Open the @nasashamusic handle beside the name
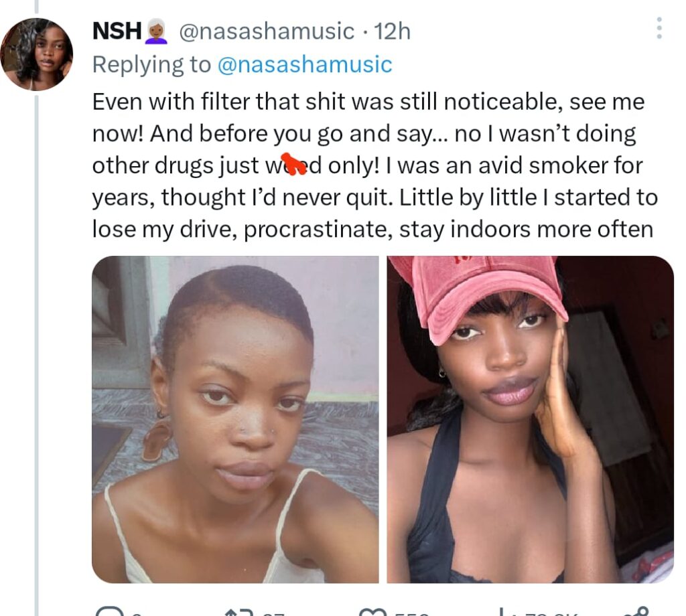686x616 pixels. (267, 31)
